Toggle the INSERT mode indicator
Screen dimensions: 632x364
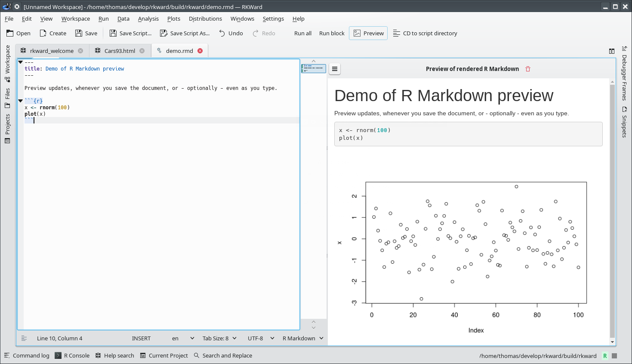[x=141, y=338]
